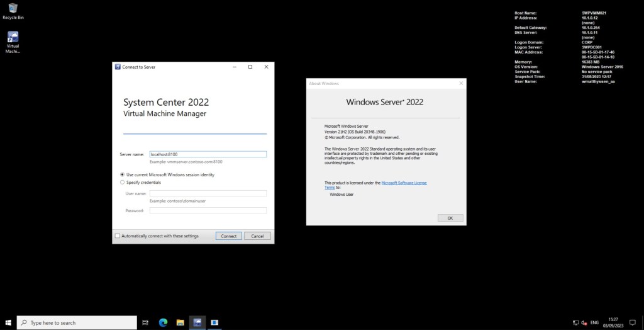Viewport: 644px width, 330px height.
Task: Enable 'Automatically connect with these settings'
Action: coord(118,236)
